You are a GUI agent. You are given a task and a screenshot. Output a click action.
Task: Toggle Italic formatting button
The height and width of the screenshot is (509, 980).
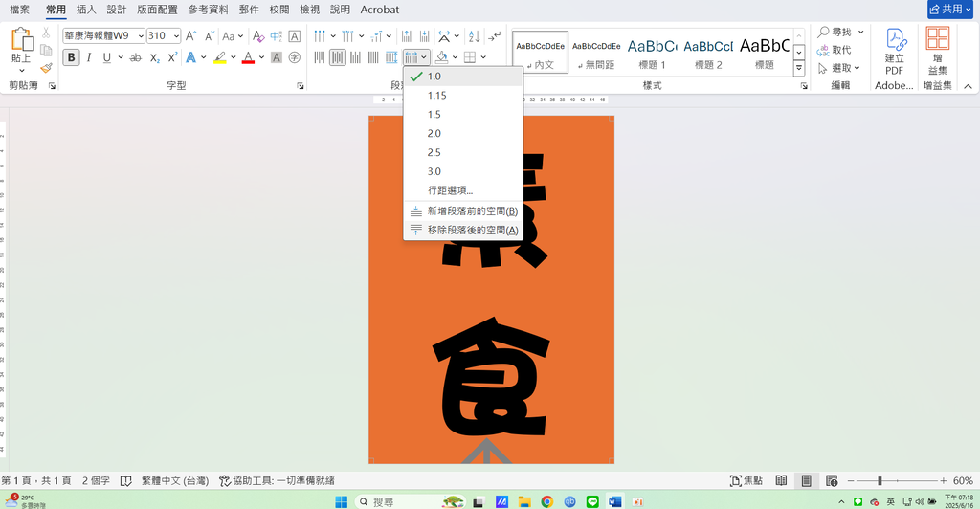(89, 57)
